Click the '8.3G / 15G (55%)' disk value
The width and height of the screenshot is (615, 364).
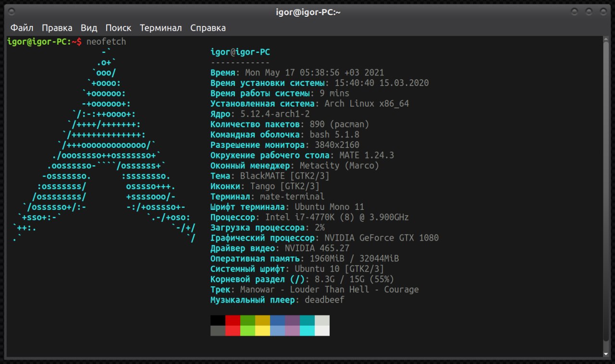[355, 279]
